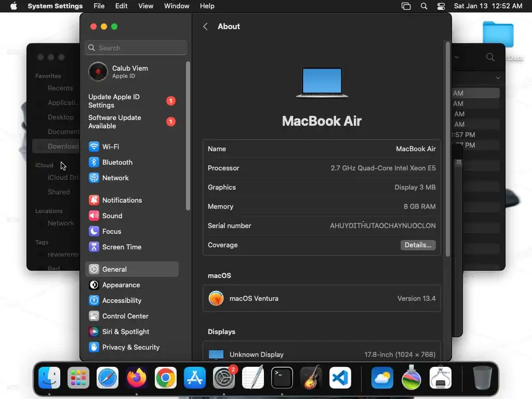
Task: Click the Settings sidebar scrollbar
Action: 188,136
